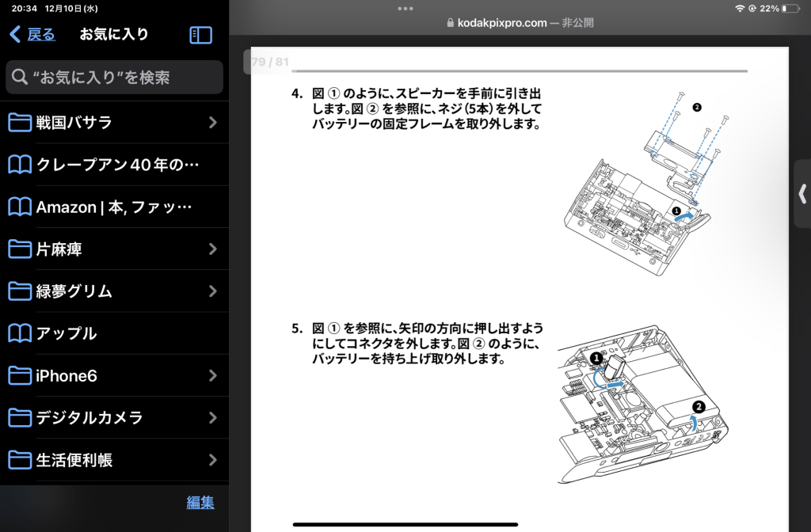
Task: Tap the back chevron labeled 戻る
Action: [x=32, y=35]
